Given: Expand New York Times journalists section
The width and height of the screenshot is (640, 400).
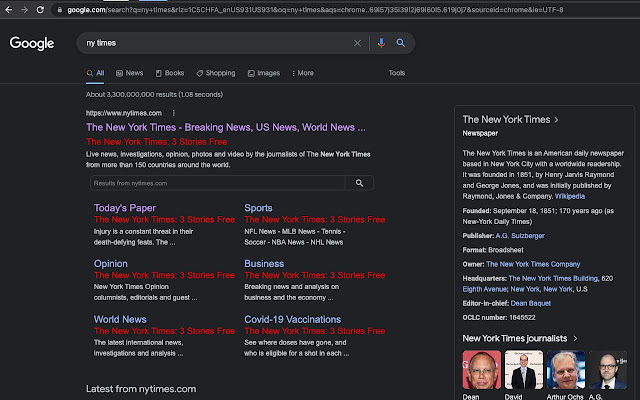Looking at the screenshot, I should tap(520, 338).
